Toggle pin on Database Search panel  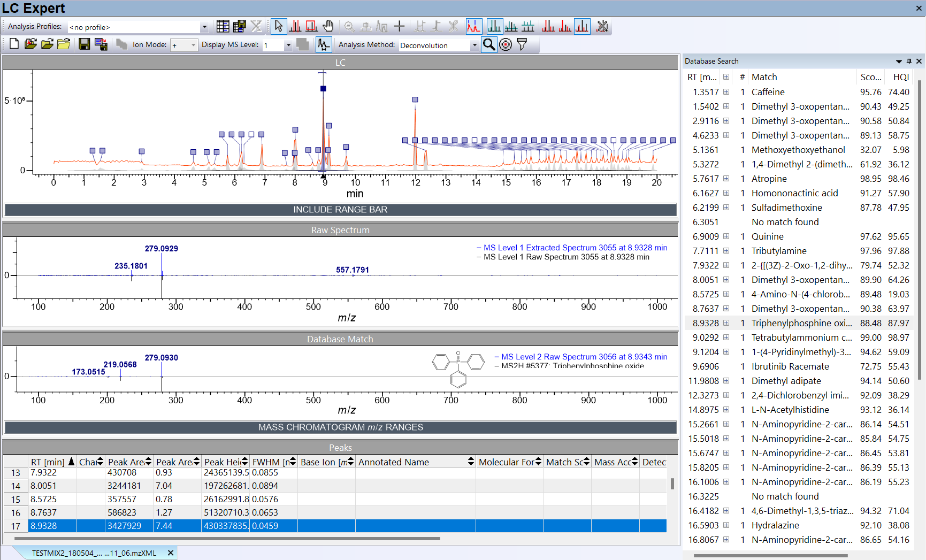(909, 61)
